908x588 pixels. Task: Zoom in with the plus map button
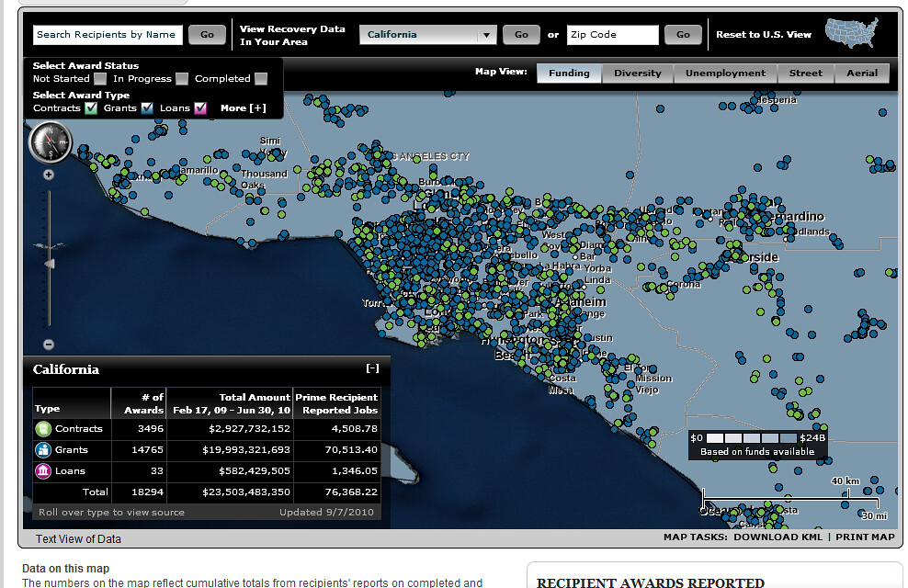[x=49, y=175]
